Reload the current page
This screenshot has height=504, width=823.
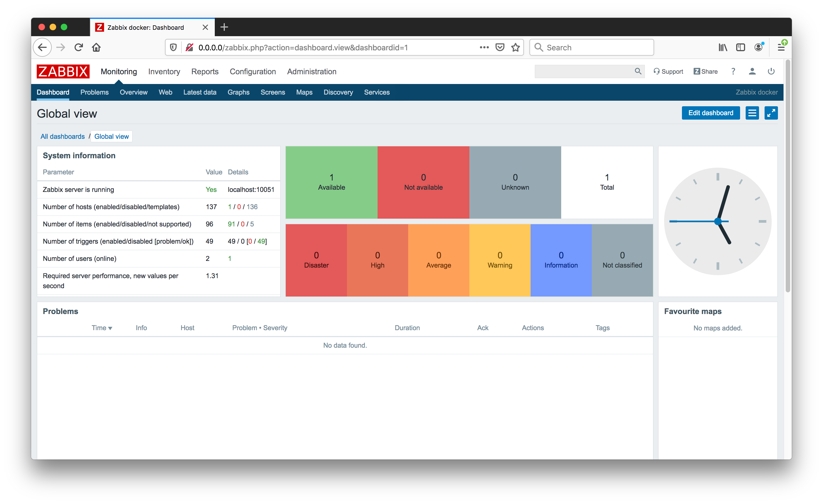click(x=79, y=48)
